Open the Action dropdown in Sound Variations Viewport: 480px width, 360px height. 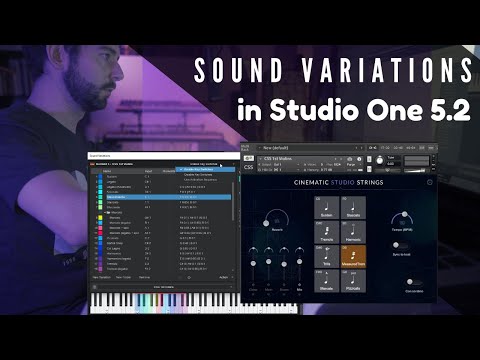[226, 277]
